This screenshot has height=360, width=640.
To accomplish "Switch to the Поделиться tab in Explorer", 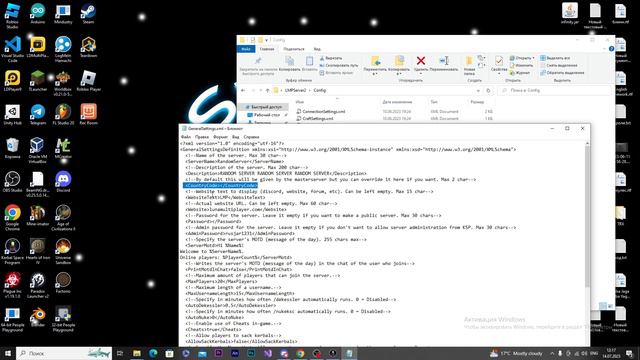I will coord(294,49).
